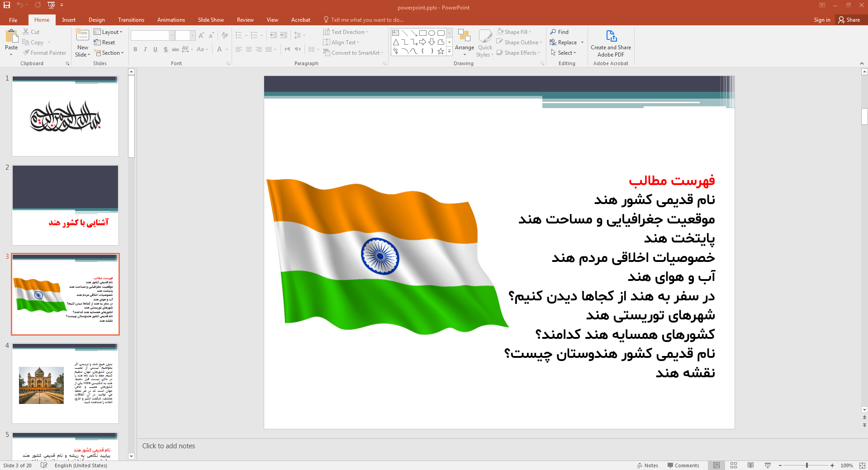Click Replace in Editing group
The height and width of the screenshot is (470, 868).
(564, 42)
